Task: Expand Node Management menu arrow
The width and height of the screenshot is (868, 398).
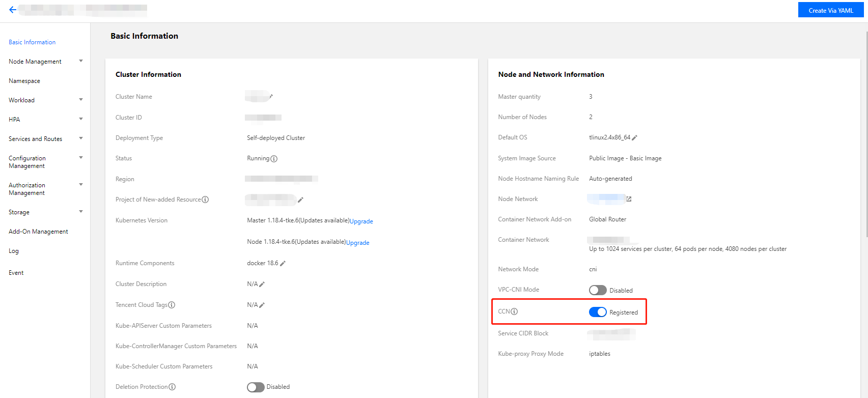Action: tap(81, 61)
